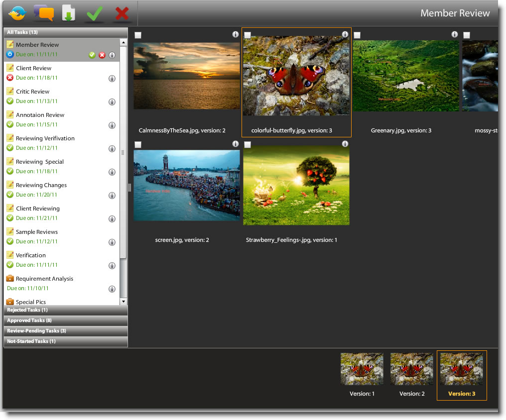Collapse the All Tasks (13) section
Screen dimensions: 506x420
point(66,32)
